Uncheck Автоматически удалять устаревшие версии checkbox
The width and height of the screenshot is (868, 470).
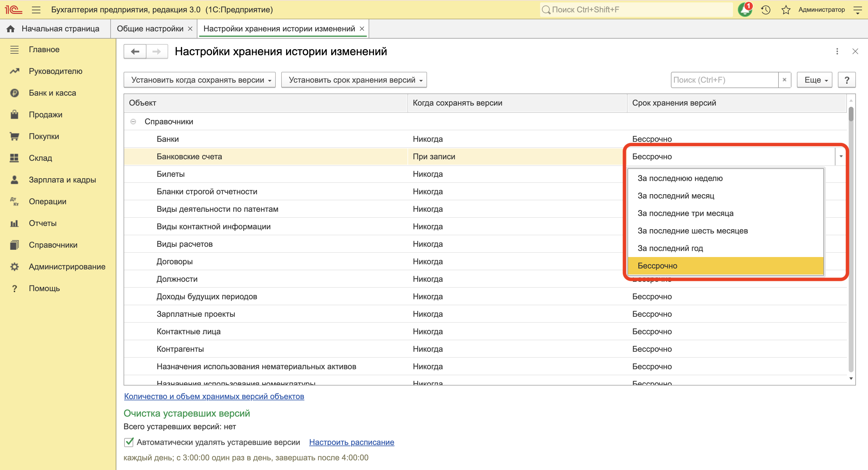129,442
